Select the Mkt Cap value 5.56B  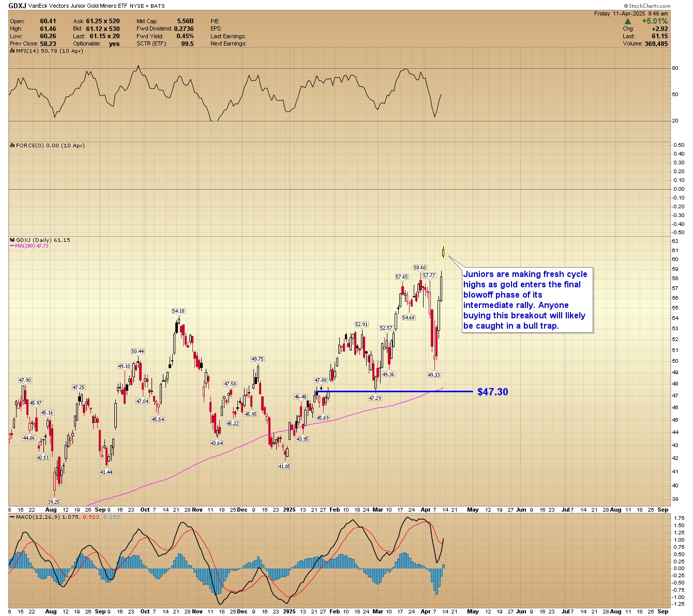click(185, 21)
